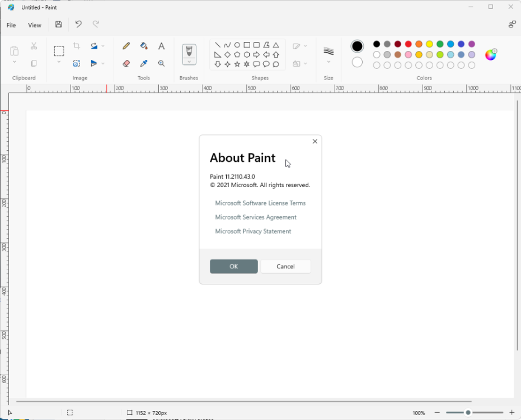Click the Copy icon

click(x=34, y=63)
